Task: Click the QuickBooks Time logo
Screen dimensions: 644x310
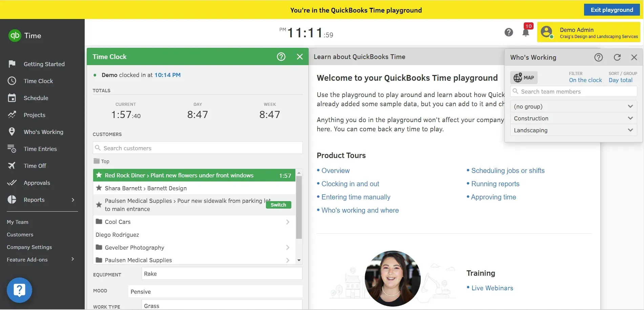Action: (24, 36)
